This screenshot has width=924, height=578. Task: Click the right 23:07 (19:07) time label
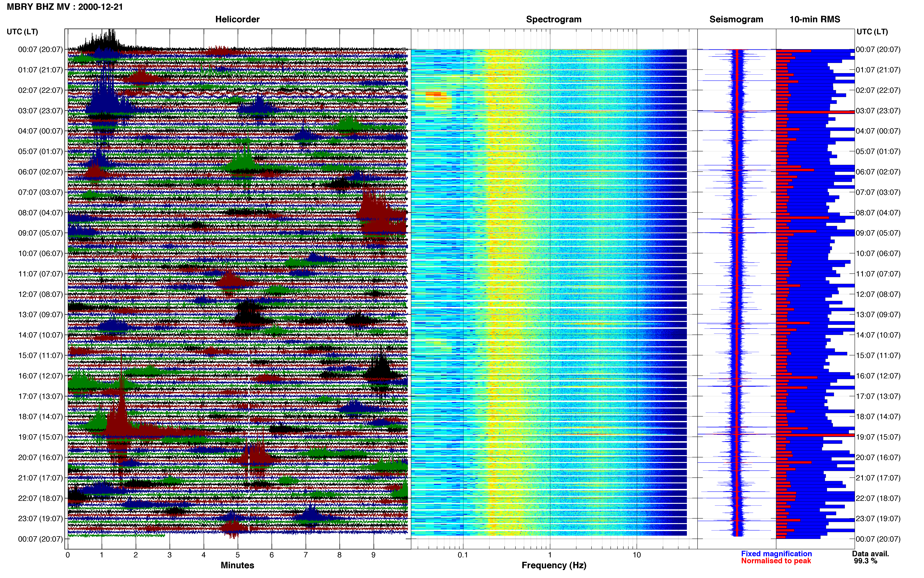point(878,519)
